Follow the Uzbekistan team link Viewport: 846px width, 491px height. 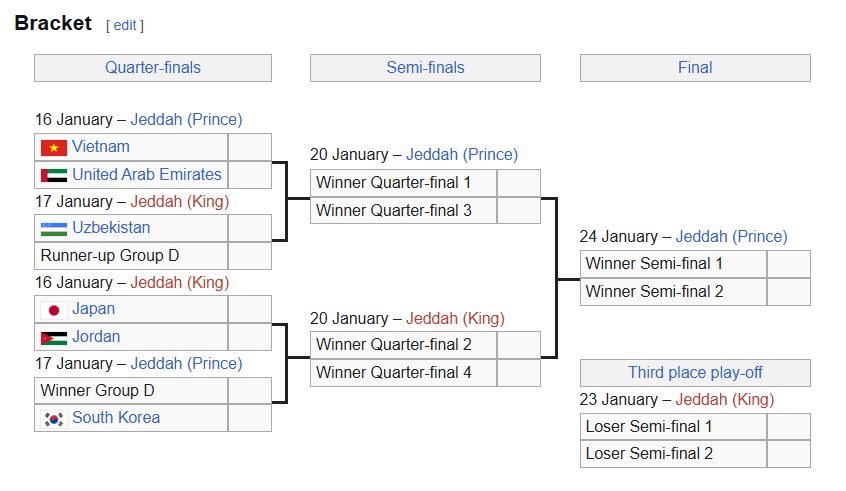click(x=111, y=228)
